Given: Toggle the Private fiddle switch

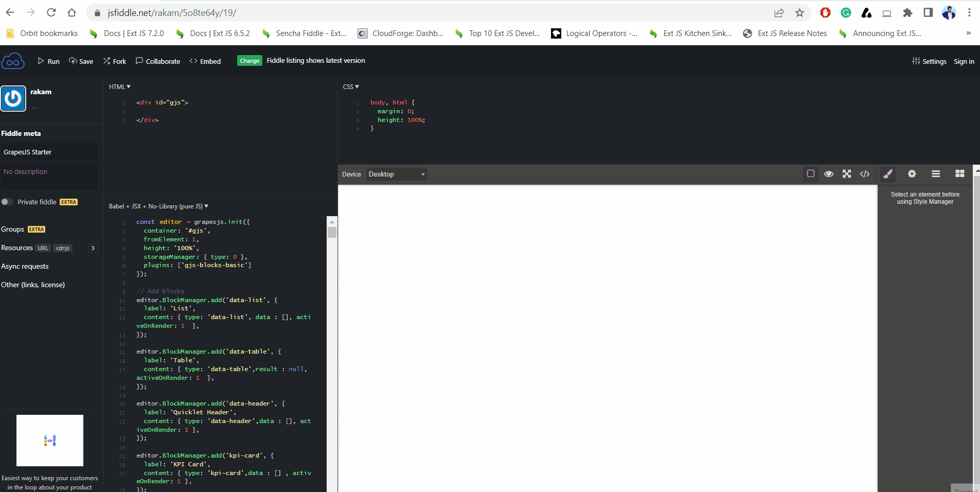Looking at the screenshot, I should coord(7,202).
